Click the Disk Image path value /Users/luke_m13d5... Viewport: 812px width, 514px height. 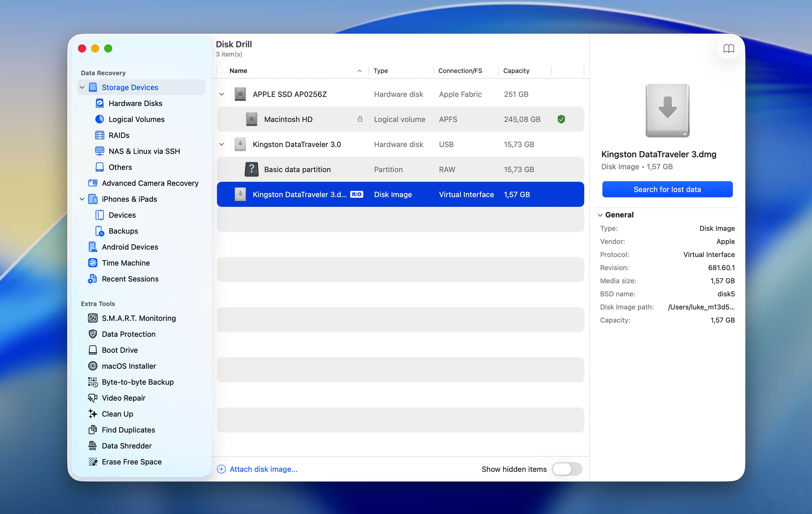pos(701,307)
